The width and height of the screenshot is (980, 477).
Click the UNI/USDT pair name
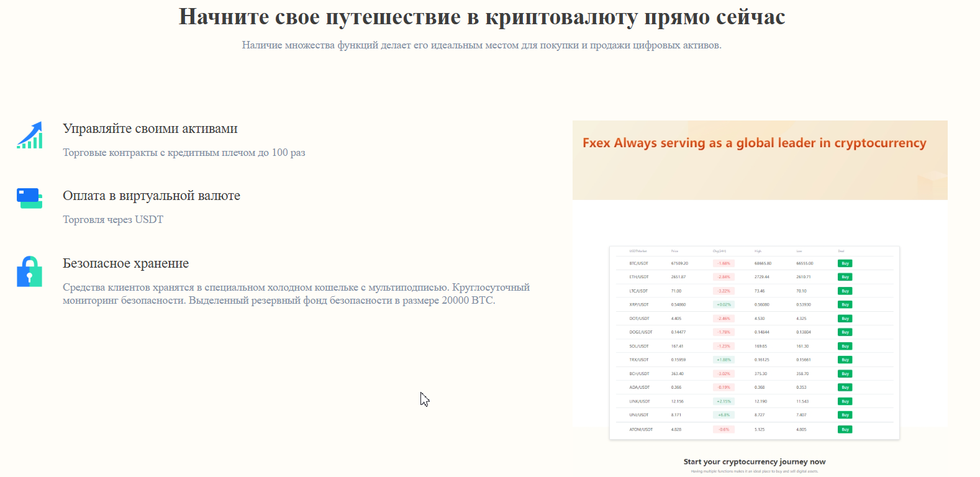pyautogui.click(x=638, y=415)
